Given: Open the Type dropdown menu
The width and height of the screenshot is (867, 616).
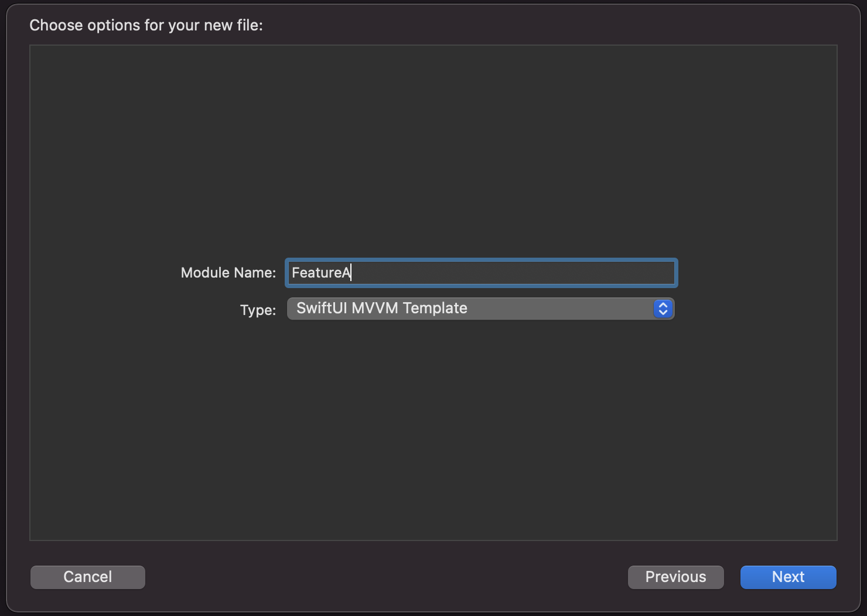Looking at the screenshot, I should tap(480, 309).
